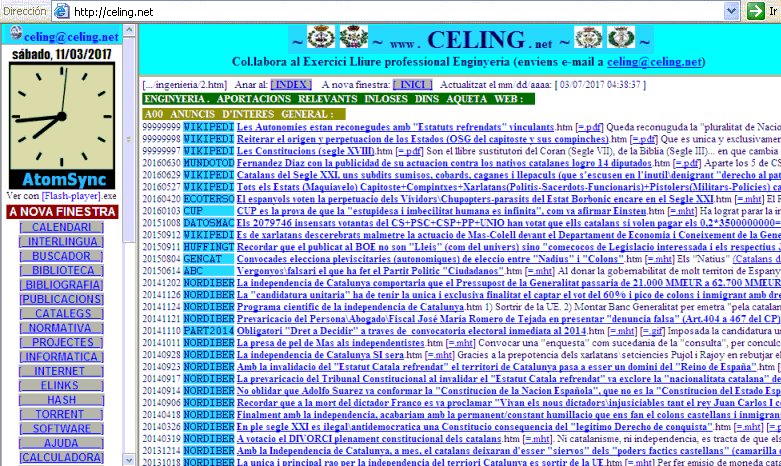Open the PROJECTES sidebar link

(61, 343)
